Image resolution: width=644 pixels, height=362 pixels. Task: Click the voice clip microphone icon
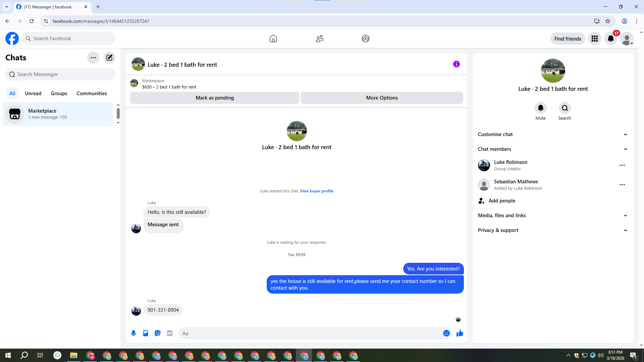[x=133, y=333]
